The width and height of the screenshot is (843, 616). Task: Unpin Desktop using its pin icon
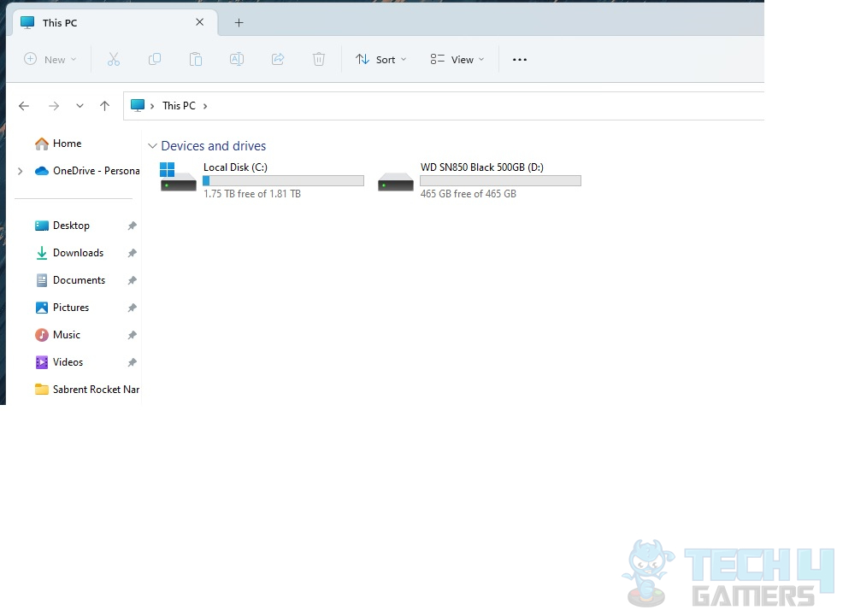point(132,226)
